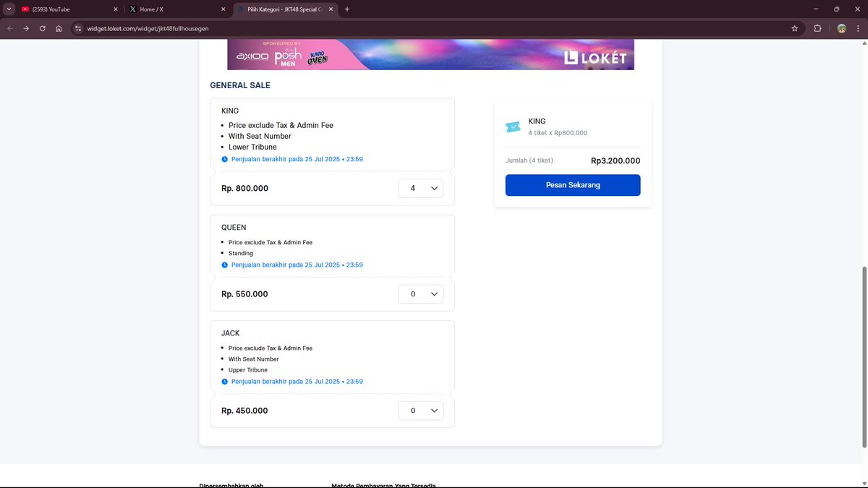This screenshot has height=488, width=868.
Task: Open a new browser tab
Action: pos(347,9)
